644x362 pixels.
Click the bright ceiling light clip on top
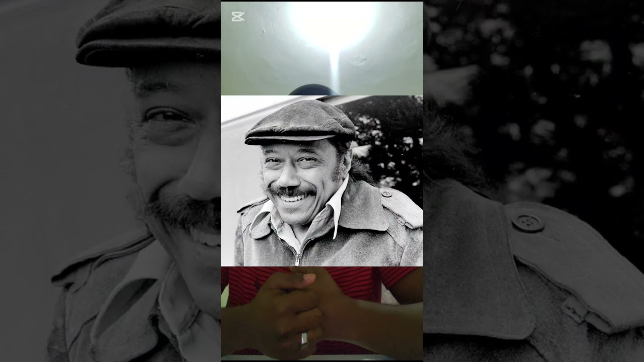322,48
